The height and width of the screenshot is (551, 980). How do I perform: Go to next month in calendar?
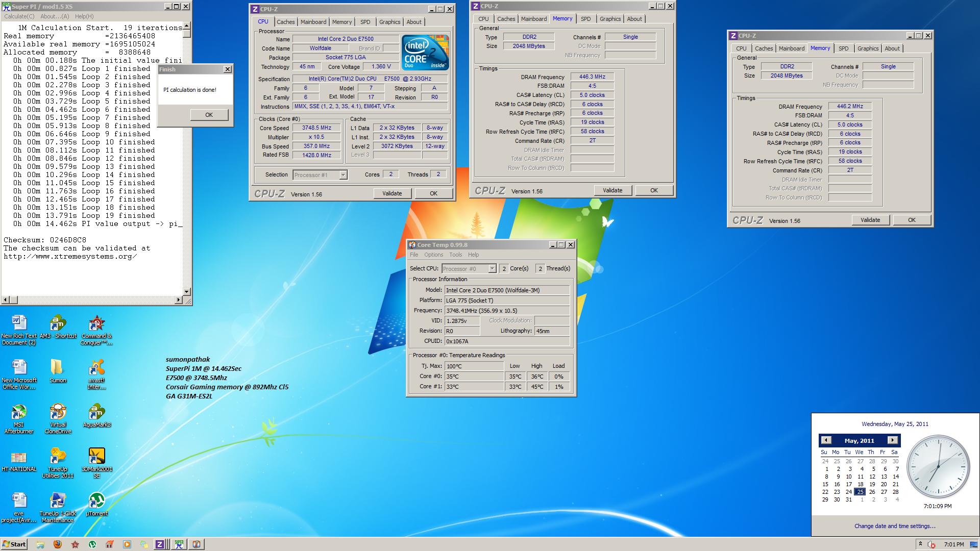[892, 440]
